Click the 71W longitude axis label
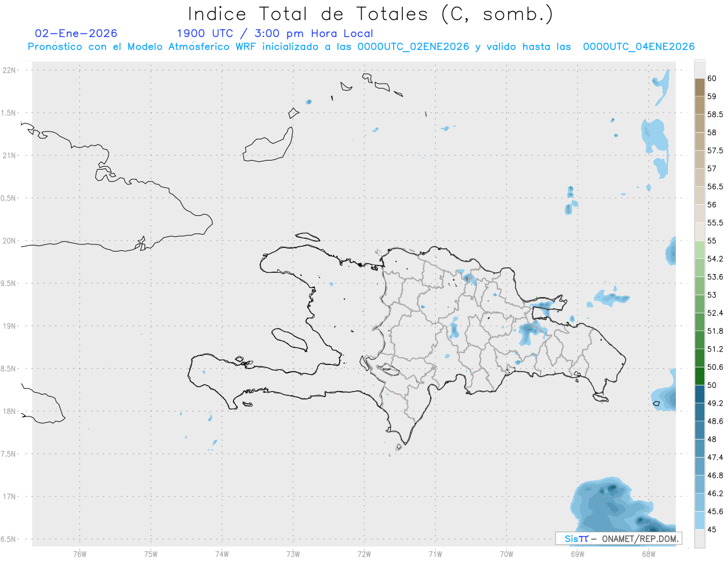This screenshot has width=728, height=562. tap(435, 554)
